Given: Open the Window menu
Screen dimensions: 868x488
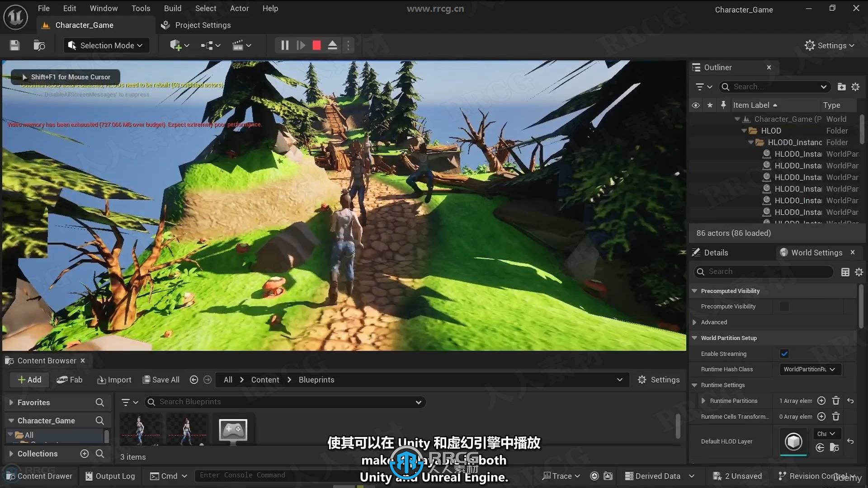Looking at the screenshot, I should [x=104, y=8].
